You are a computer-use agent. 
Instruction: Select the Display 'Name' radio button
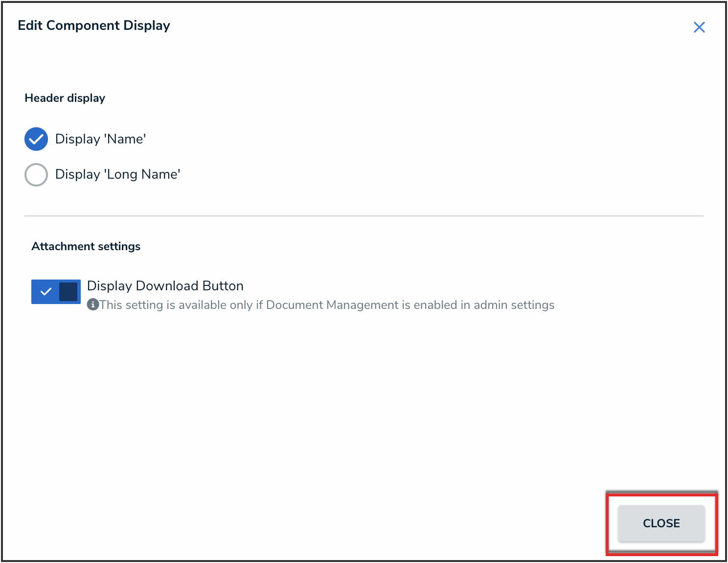point(36,139)
